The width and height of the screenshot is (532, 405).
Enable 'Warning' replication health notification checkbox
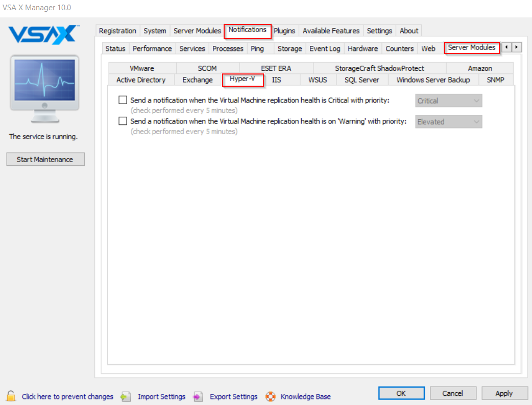coord(123,121)
